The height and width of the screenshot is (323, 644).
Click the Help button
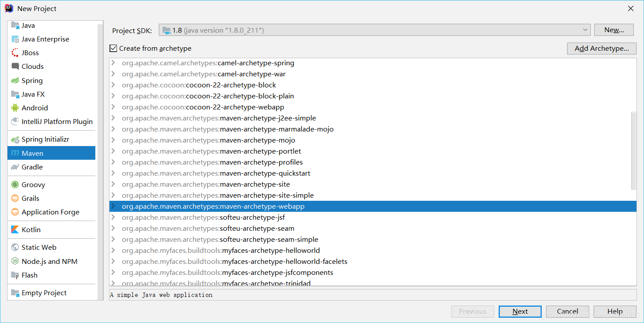tap(615, 311)
